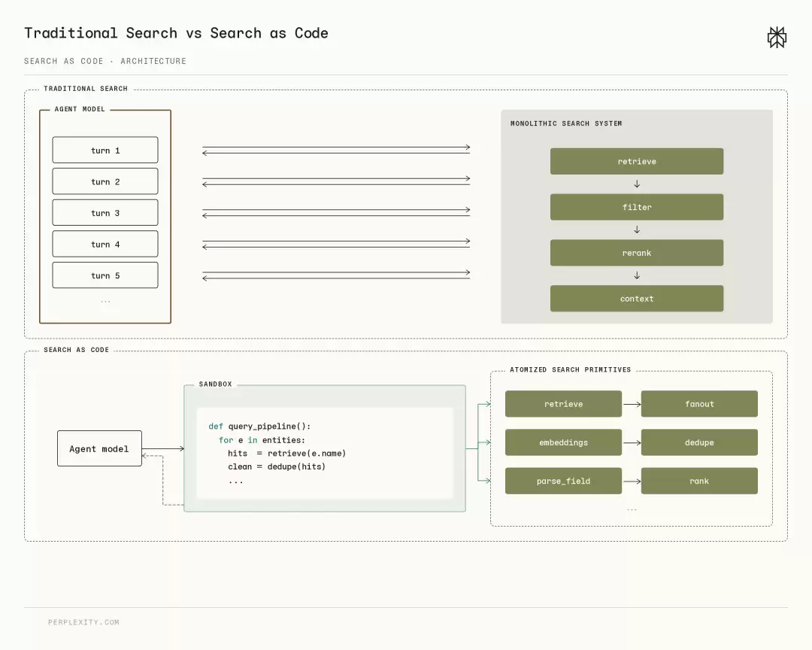This screenshot has height=650, width=812.
Task: Click the fanout primitive block
Action: 699,404
